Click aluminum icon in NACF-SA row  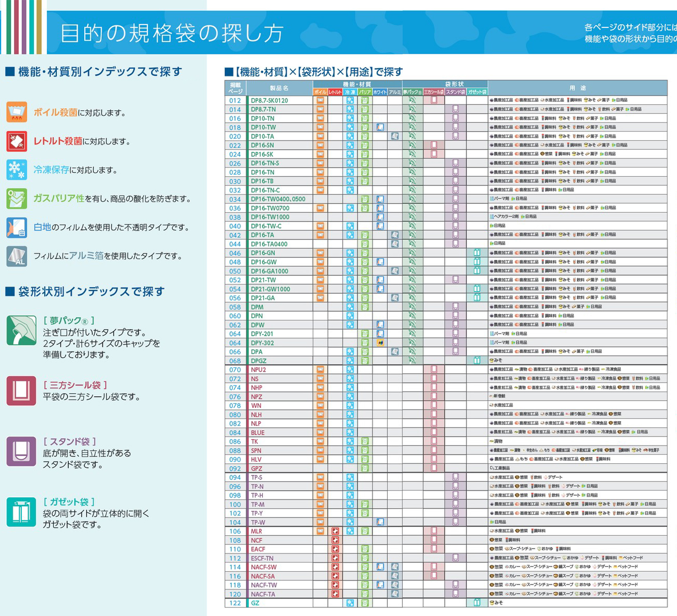[395, 576]
